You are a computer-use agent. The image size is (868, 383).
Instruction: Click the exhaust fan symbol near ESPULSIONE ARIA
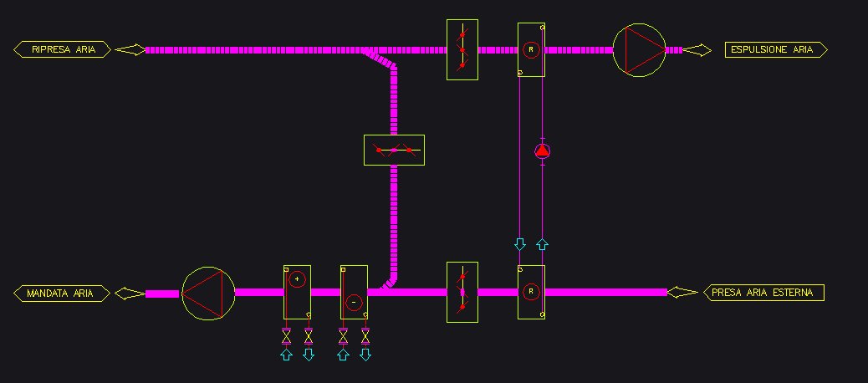pos(639,50)
